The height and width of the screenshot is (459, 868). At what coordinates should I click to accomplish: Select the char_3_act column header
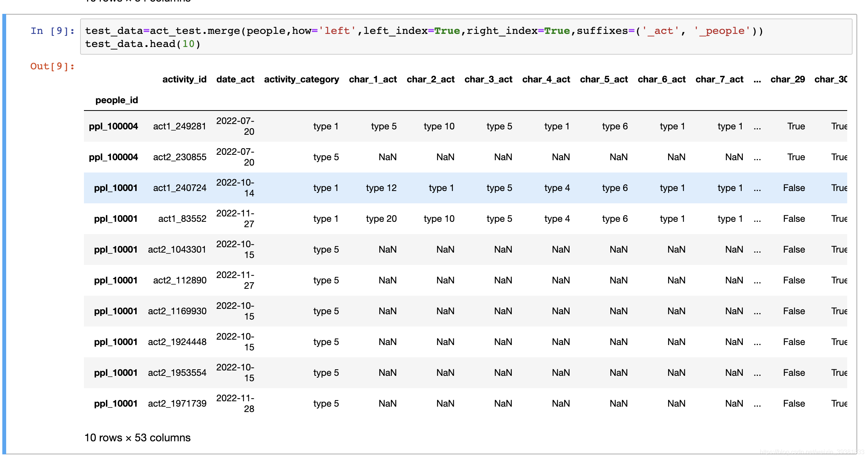click(x=488, y=79)
